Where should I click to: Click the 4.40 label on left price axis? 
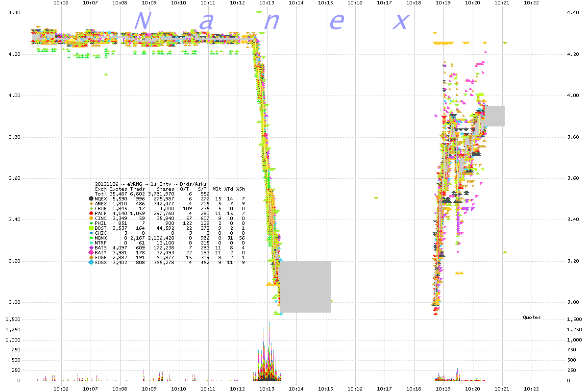(x=15, y=13)
